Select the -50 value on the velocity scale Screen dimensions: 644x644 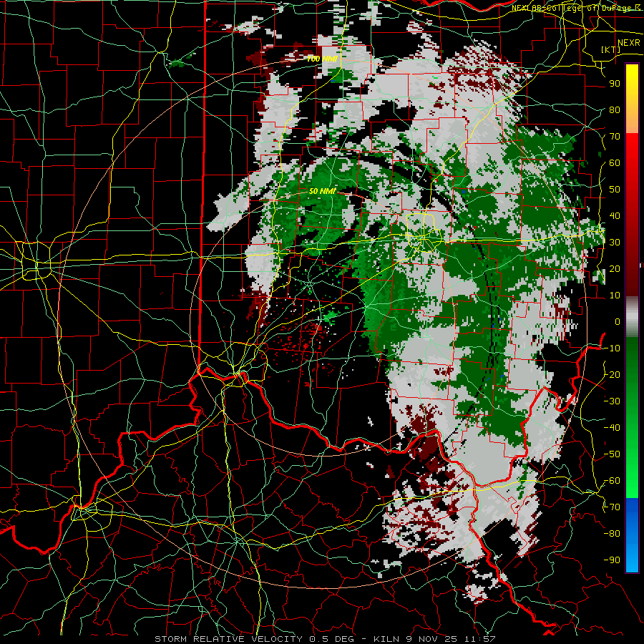click(x=612, y=454)
